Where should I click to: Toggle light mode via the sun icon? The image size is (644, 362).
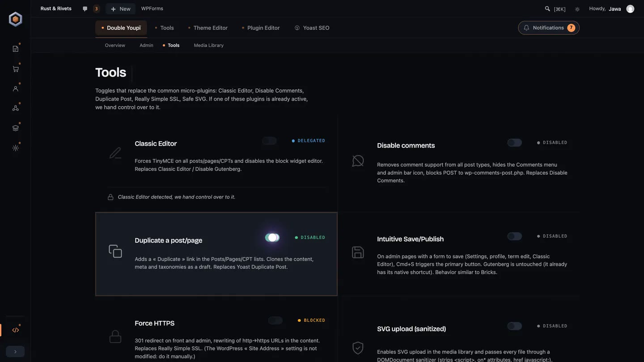pyautogui.click(x=577, y=9)
